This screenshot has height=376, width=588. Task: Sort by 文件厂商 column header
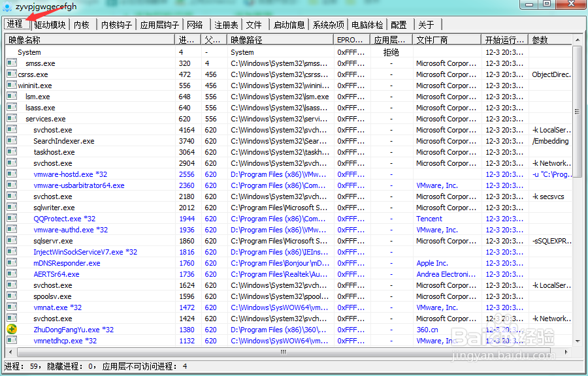[x=447, y=40]
